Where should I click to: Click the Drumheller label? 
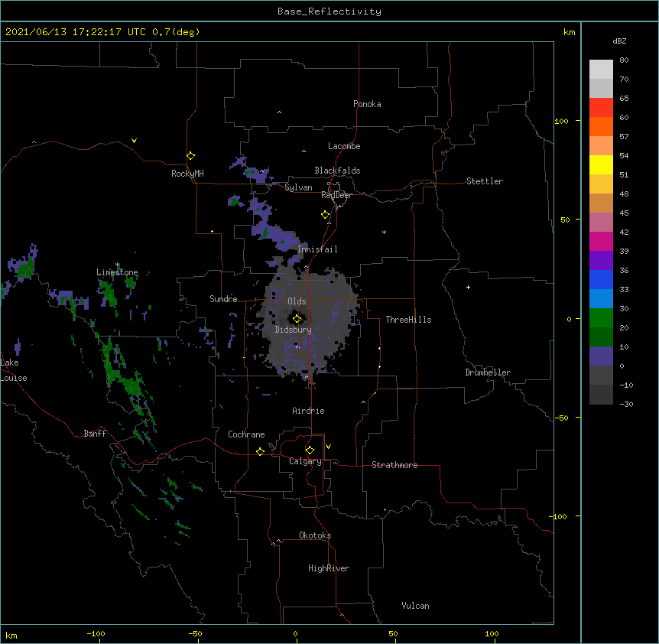tap(488, 372)
